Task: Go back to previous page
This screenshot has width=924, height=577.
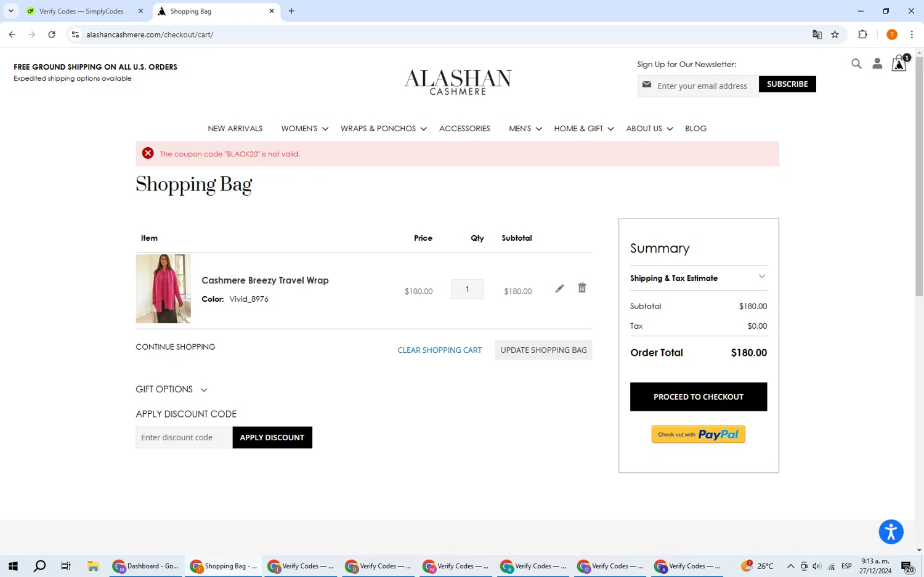Action: (x=12, y=34)
